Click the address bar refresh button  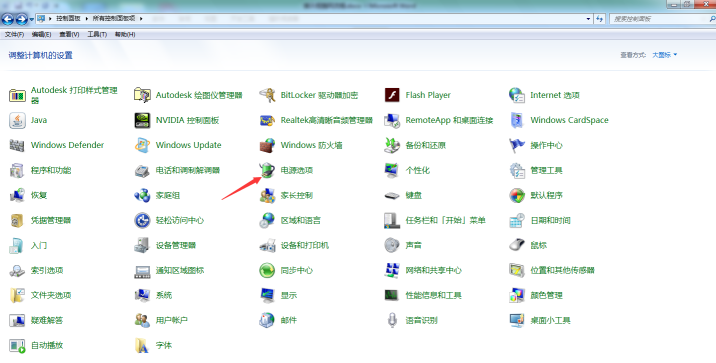[x=600, y=19]
